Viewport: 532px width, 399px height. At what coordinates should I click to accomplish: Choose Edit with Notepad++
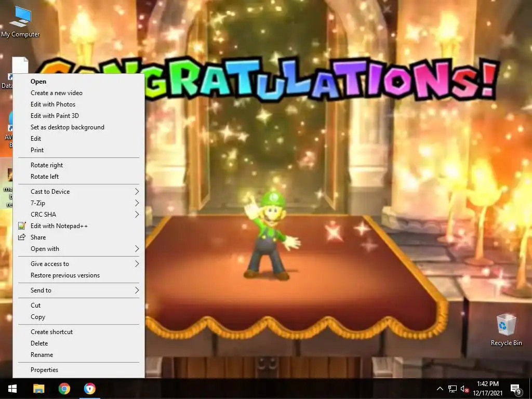(x=79, y=226)
